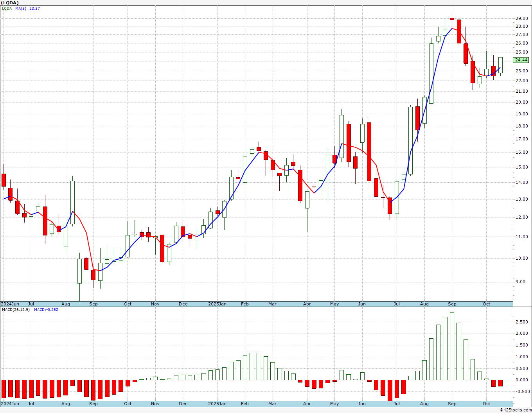Click Nov on the price chart date axis
The width and height of the screenshot is (532, 413).
coord(155,304)
